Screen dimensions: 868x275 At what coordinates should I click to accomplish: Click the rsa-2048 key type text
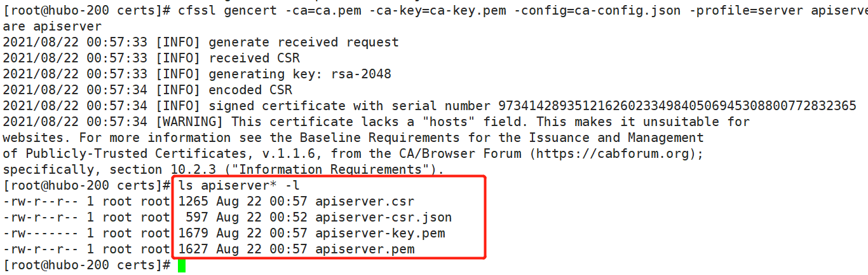click(360, 74)
